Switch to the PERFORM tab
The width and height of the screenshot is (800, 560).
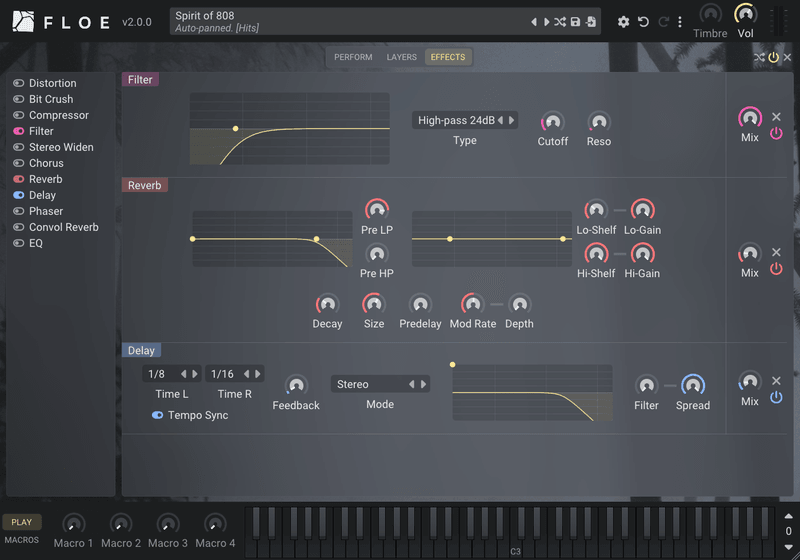pos(353,57)
